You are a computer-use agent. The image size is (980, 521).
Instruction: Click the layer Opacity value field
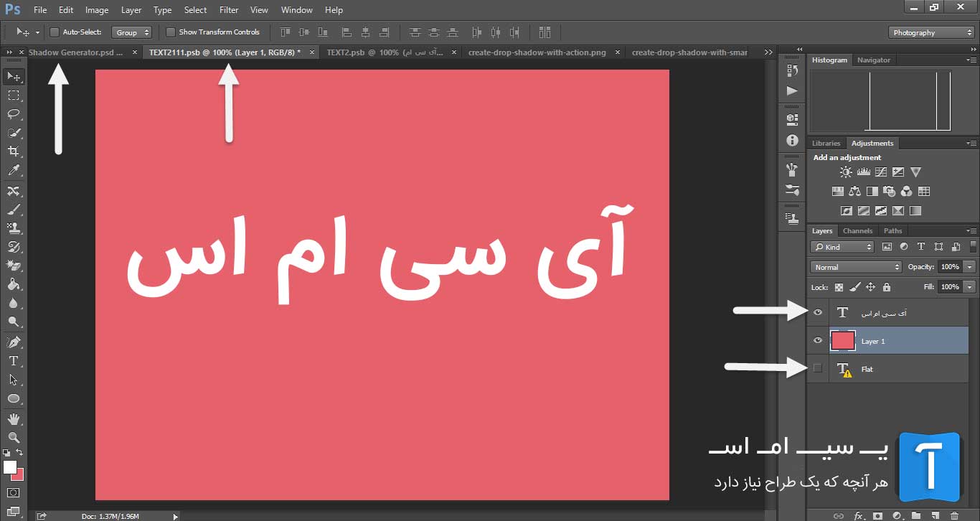pyautogui.click(x=949, y=267)
